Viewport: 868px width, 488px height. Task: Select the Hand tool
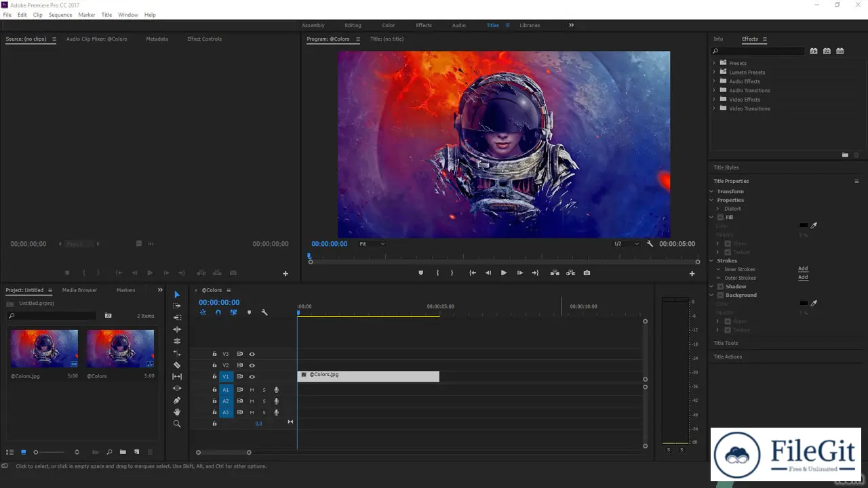pyautogui.click(x=177, y=411)
